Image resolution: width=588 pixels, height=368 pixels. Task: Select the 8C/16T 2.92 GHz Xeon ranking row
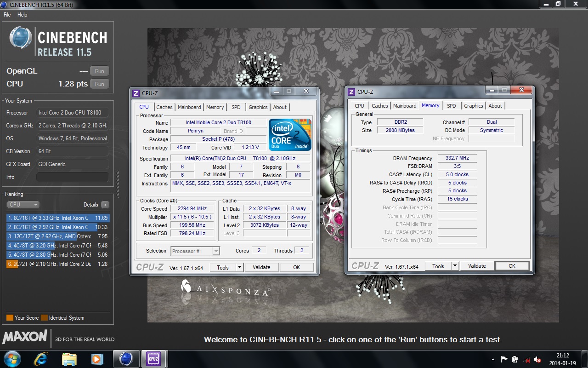(x=58, y=227)
